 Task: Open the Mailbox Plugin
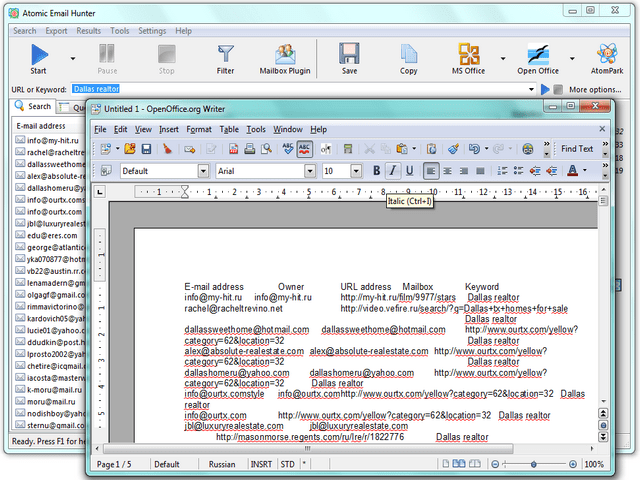point(283,58)
